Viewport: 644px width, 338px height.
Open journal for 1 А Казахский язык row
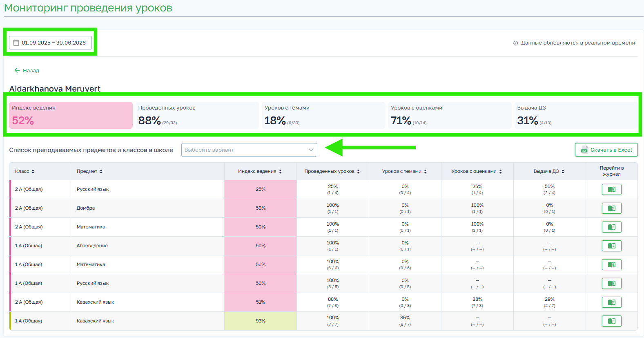[x=611, y=321]
